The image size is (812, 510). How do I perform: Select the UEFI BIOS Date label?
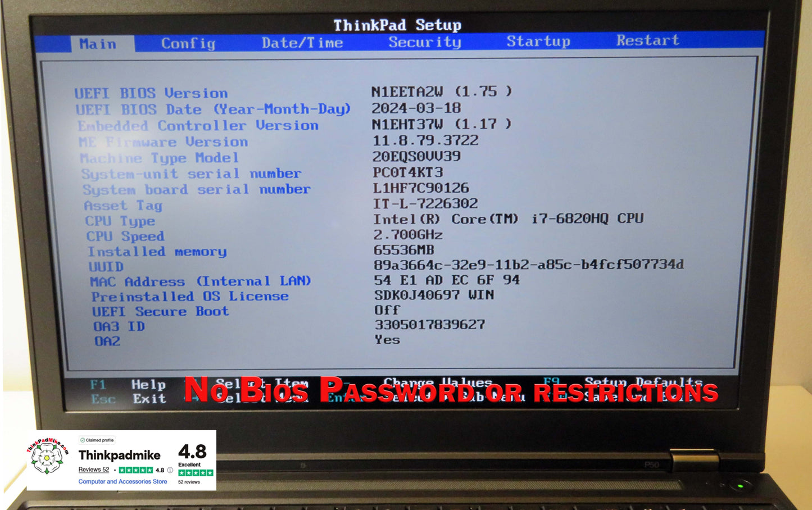(x=214, y=109)
